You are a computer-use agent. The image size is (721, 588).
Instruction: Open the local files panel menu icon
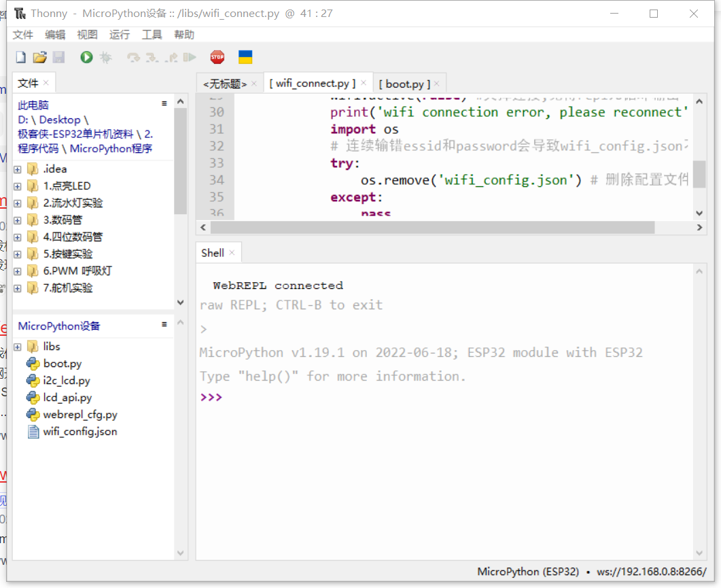coord(164,103)
